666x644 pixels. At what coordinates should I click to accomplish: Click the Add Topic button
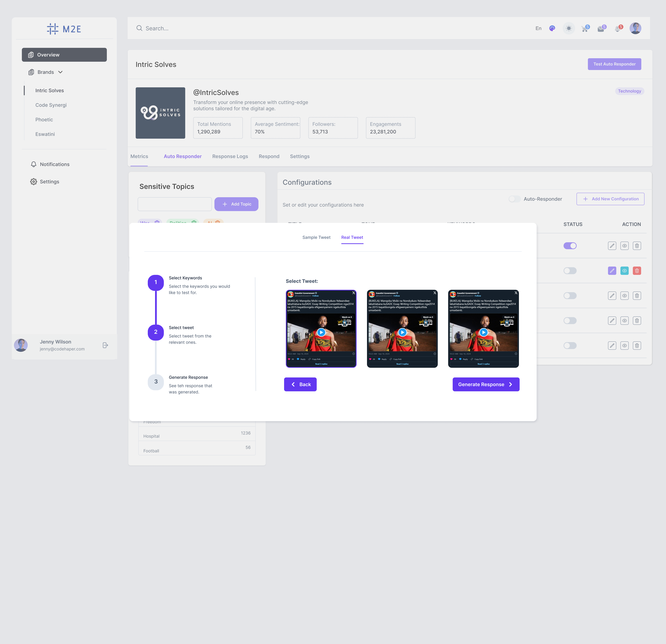[236, 204]
